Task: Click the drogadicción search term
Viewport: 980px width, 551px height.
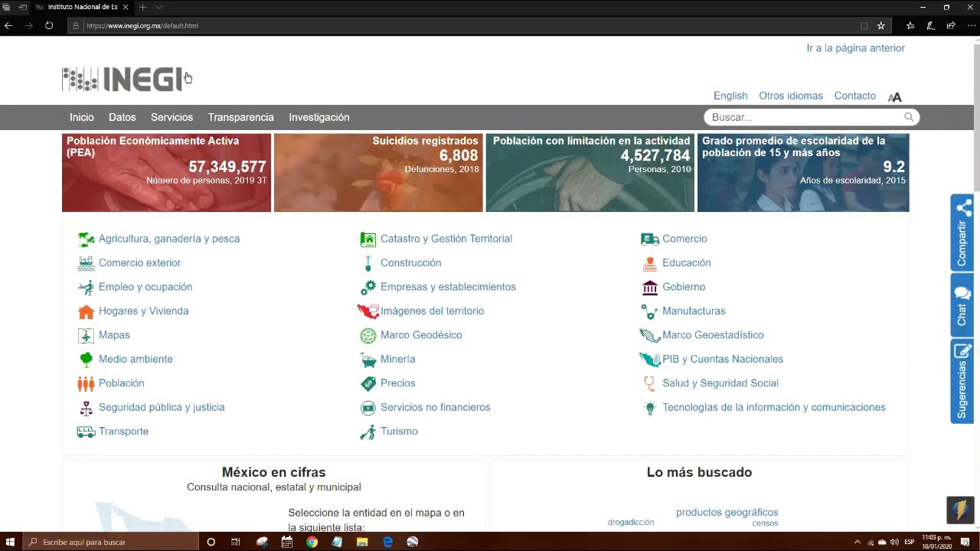Action: click(x=631, y=522)
